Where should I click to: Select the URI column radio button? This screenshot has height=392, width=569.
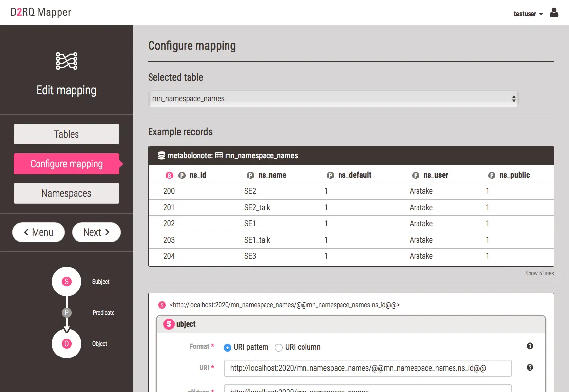tap(279, 348)
